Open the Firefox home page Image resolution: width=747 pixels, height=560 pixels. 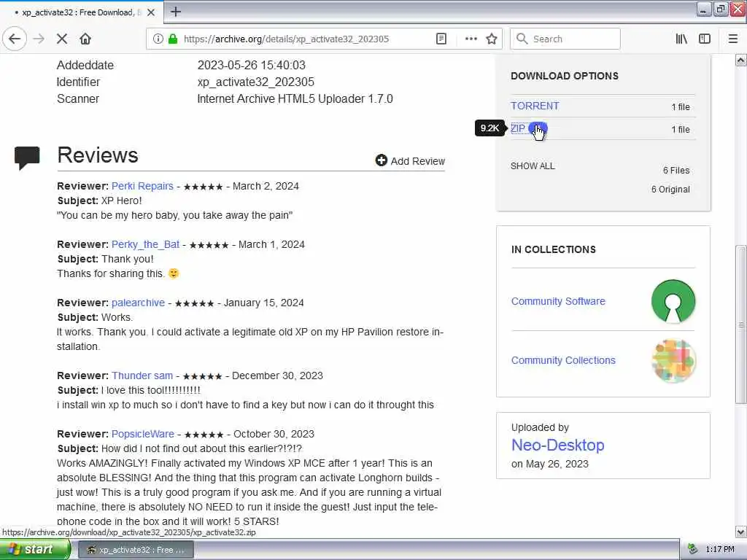[x=85, y=39]
